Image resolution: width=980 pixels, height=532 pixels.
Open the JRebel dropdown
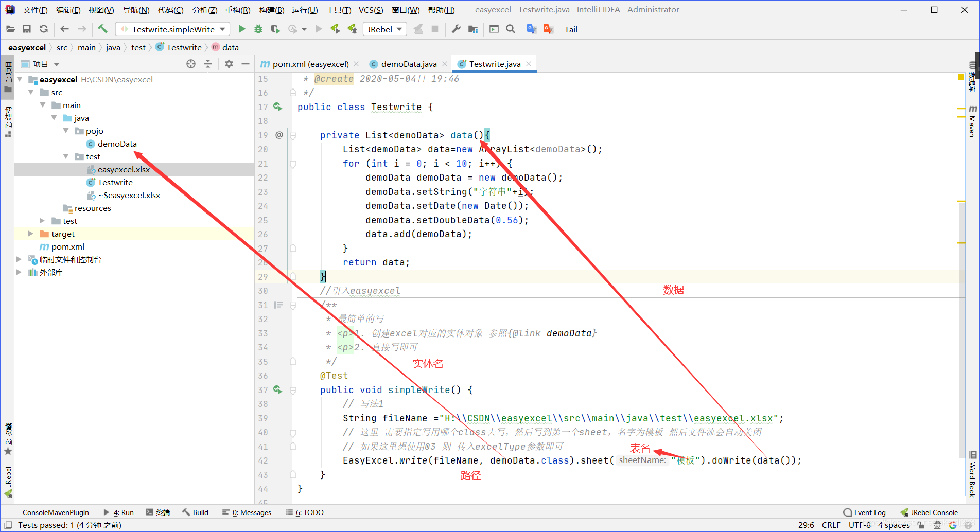[385, 29]
